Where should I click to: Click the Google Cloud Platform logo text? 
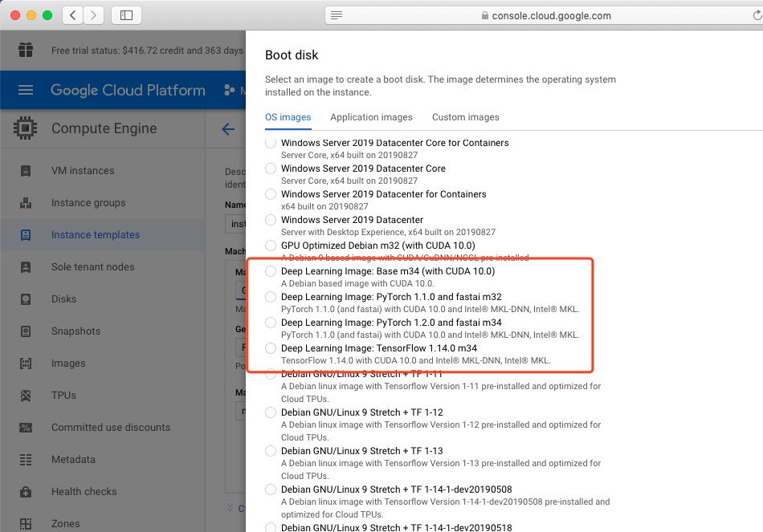click(x=128, y=90)
